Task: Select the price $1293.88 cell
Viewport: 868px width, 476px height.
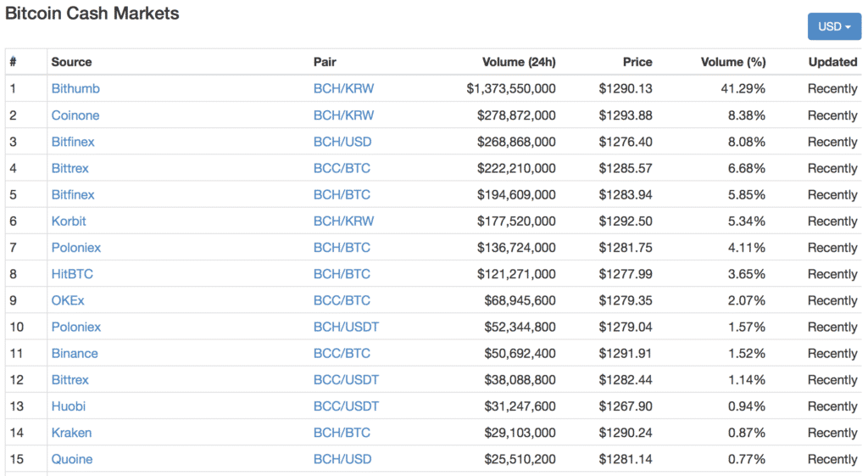Action: click(x=626, y=115)
